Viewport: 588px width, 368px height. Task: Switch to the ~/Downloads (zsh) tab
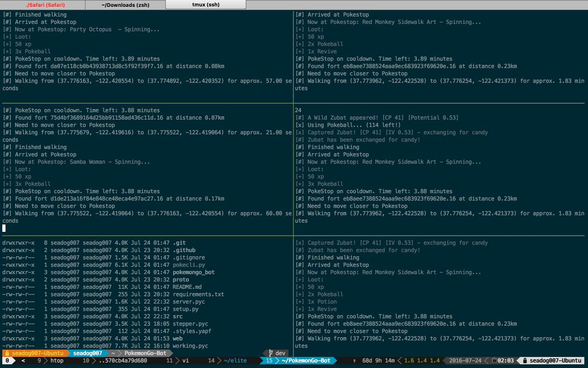[x=124, y=5]
